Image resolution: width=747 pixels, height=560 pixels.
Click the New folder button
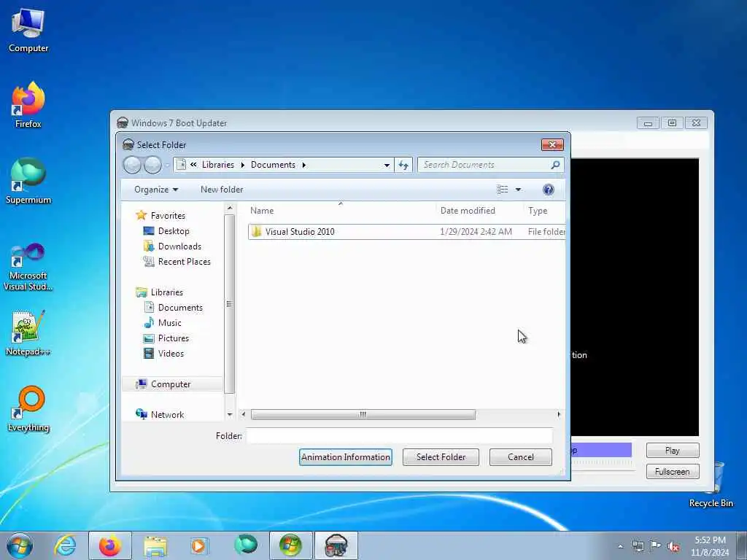[222, 190]
